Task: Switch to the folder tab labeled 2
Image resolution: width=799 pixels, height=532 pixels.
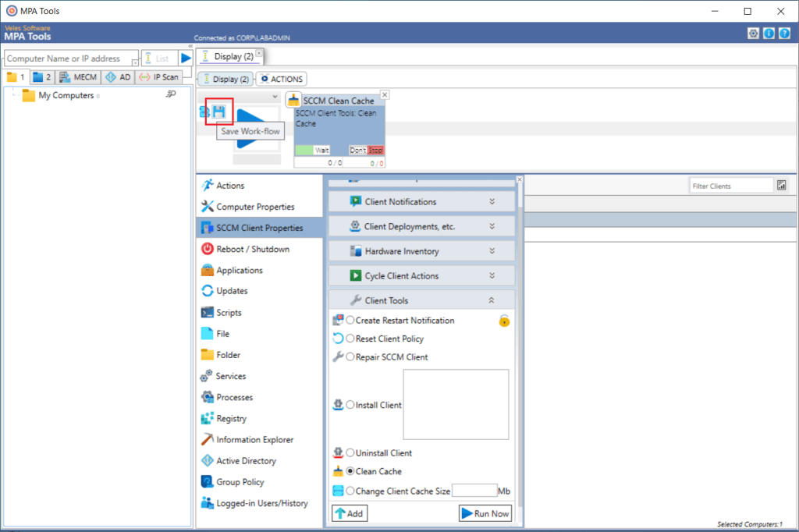Action: [x=42, y=77]
